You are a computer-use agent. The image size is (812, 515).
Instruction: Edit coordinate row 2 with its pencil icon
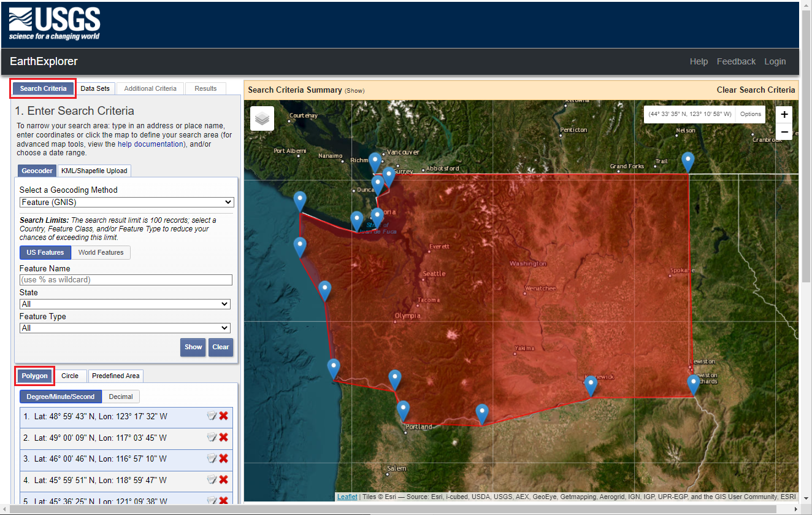tap(212, 438)
